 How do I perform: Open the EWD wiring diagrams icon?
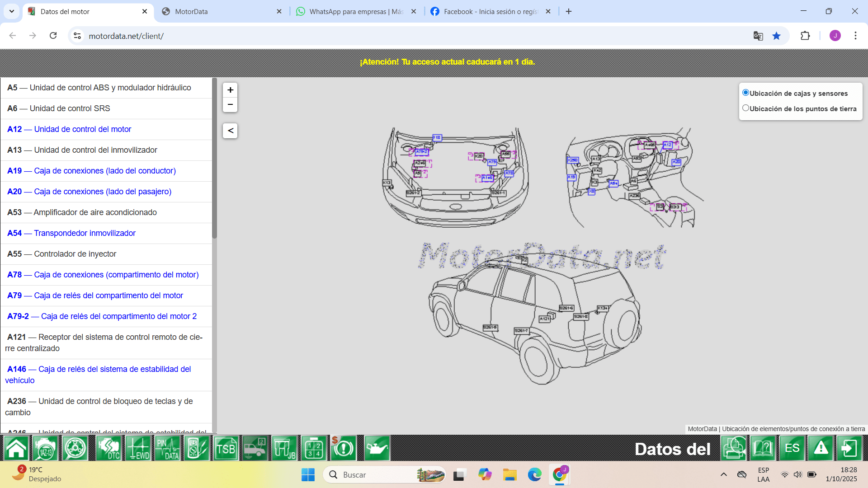[138, 448]
